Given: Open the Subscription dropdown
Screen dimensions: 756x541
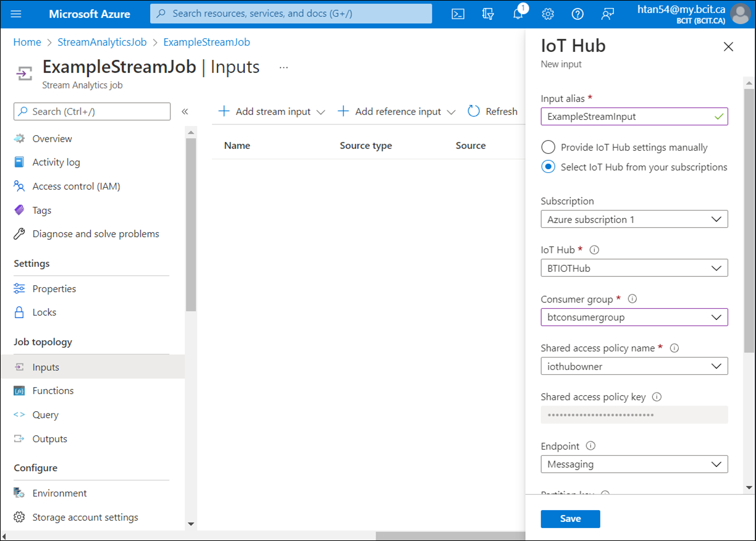Looking at the screenshot, I should tap(634, 219).
